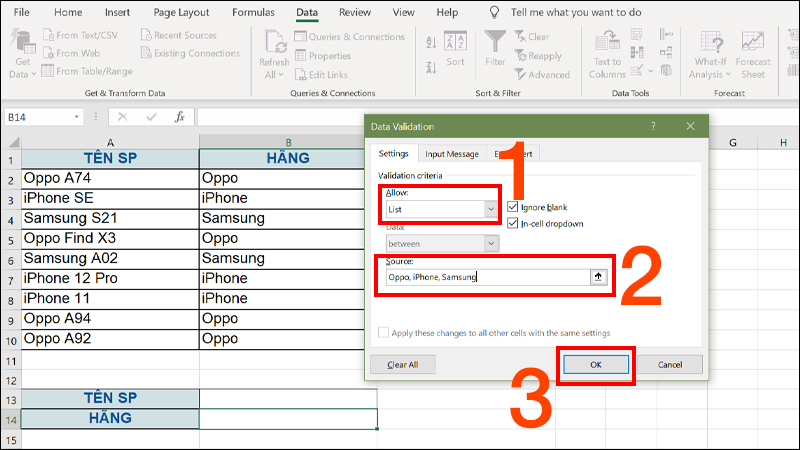Viewport: 800px width, 450px height.
Task: Switch to the Page Layout tab
Action: tap(181, 12)
